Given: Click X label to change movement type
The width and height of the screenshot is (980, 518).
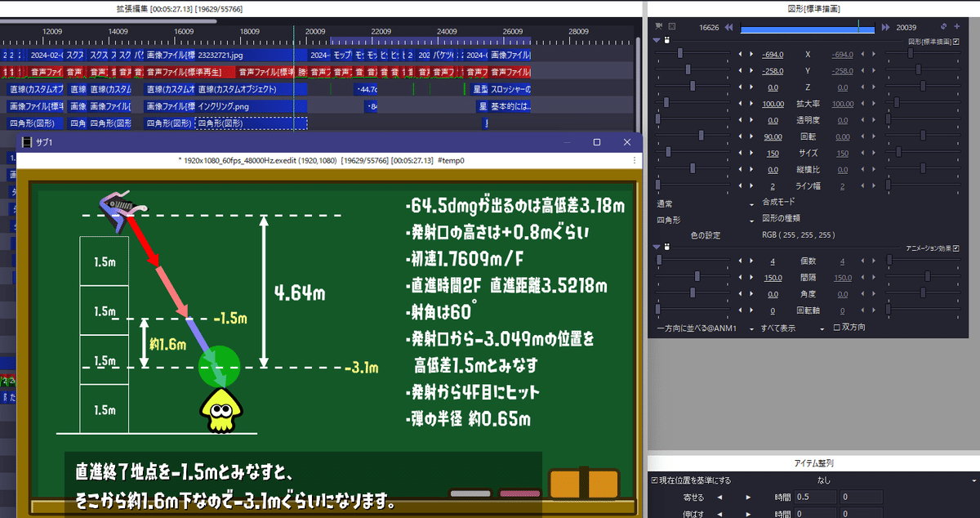Looking at the screenshot, I should (x=808, y=55).
